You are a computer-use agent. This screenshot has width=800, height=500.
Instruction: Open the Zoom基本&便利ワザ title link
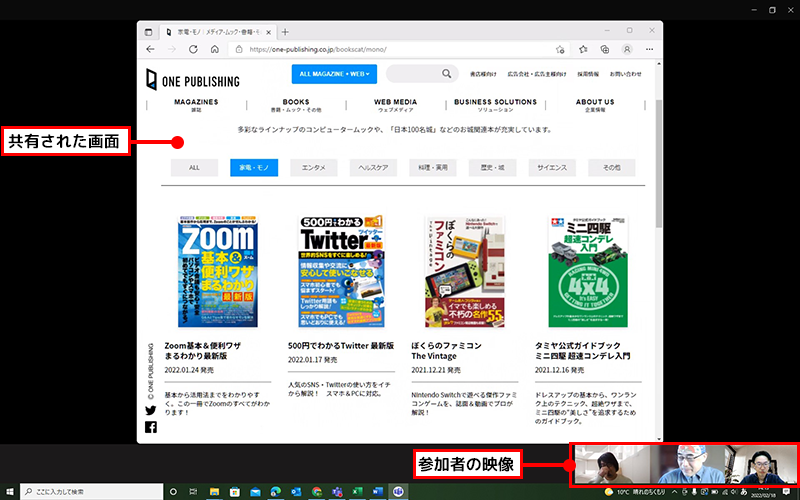pyautogui.click(x=203, y=351)
